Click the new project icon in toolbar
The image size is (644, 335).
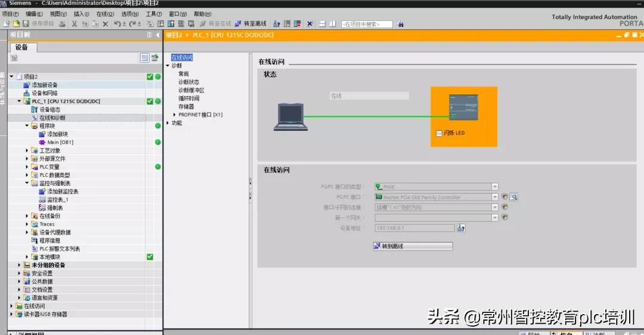7,24
